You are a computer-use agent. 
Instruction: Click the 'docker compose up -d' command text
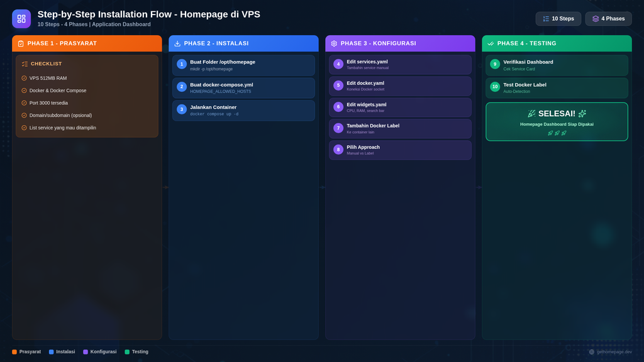214,114
